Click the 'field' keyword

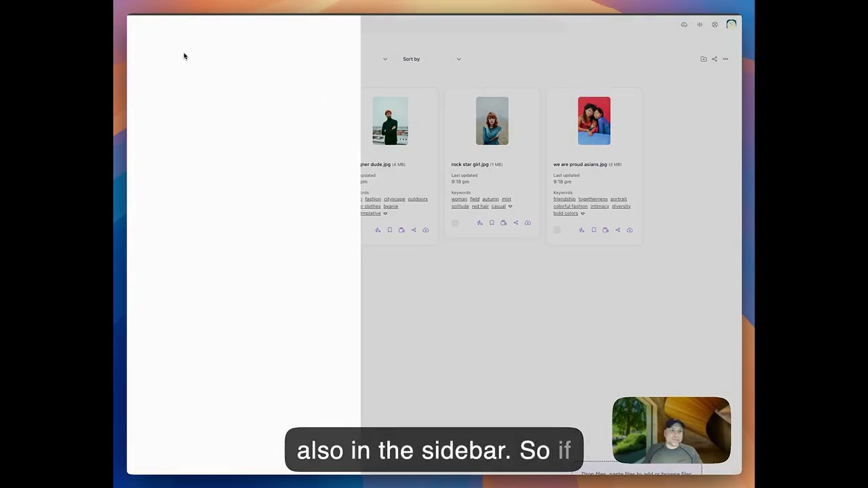[x=475, y=199]
